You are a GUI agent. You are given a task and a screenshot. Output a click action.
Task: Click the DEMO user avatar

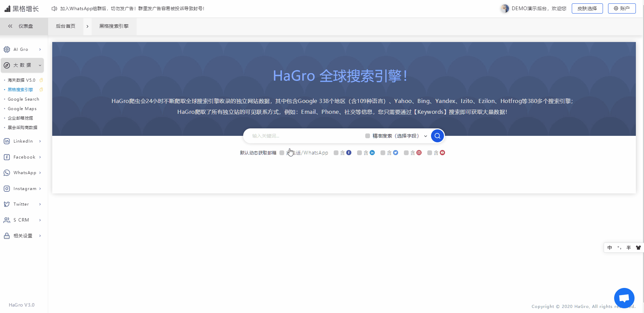[x=505, y=8]
